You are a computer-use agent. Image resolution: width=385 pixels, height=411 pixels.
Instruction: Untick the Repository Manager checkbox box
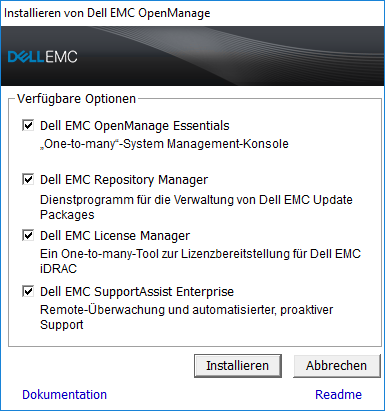tap(28, 179)
